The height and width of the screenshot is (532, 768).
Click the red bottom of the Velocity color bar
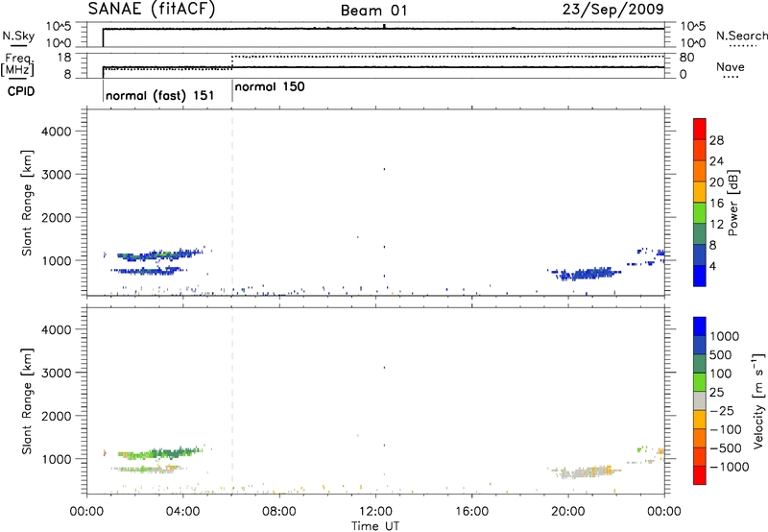[x=700, y=475]
